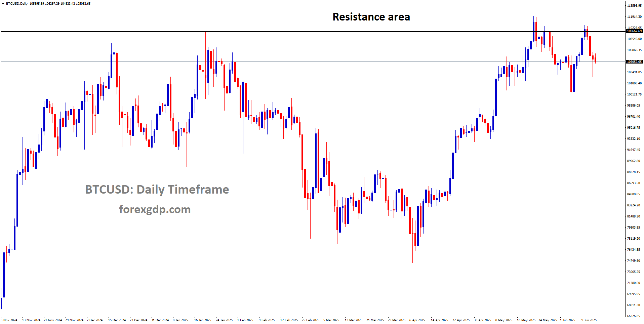Click the 21 Nov 2024 date label
The image size is (644, 324).
click(x=53, y=320)
